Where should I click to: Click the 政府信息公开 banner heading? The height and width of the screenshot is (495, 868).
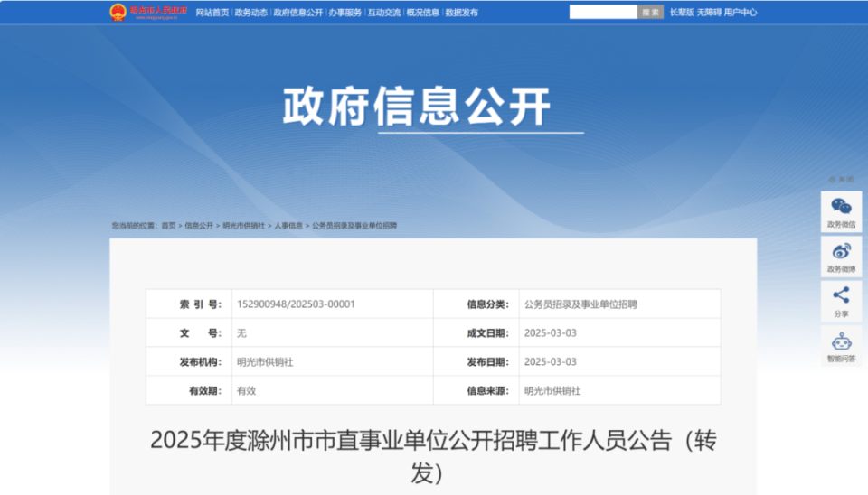point(416,107)
